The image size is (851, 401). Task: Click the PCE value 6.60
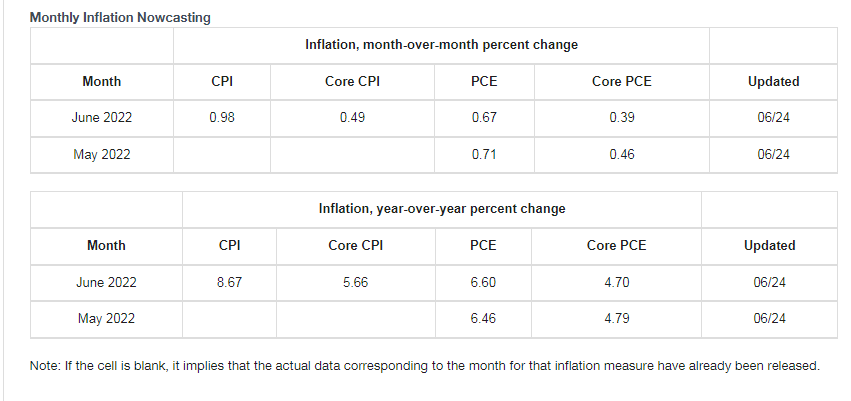pos(483,282)
